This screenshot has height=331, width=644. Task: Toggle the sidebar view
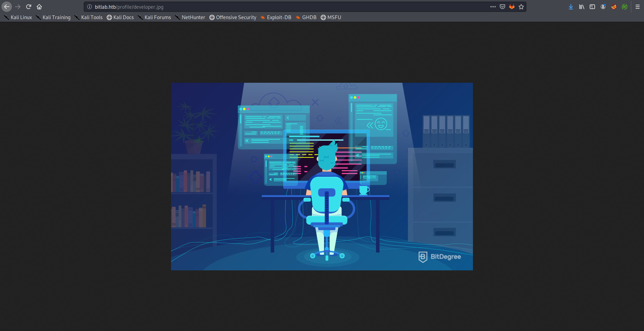(592, 7)
